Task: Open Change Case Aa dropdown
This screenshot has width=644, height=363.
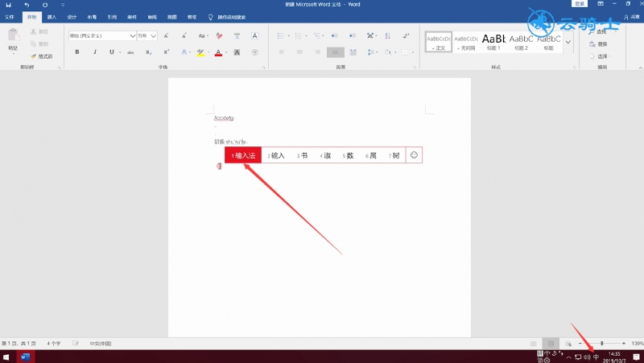Action: [x=203, y=35]
